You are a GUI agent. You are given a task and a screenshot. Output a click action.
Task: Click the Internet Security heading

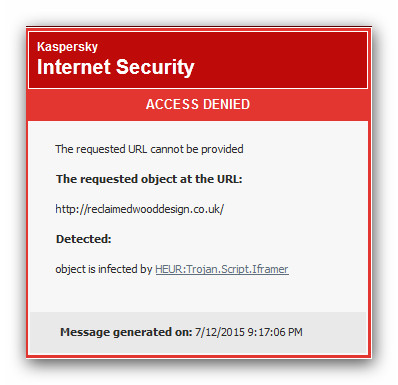(x=115, y=67)
